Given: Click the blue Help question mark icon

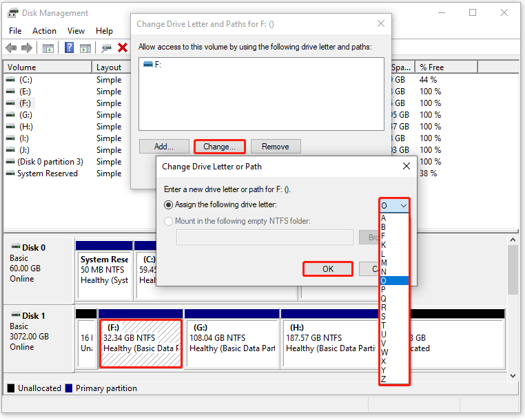Looking at the screenshot, I should pos(69,48).
